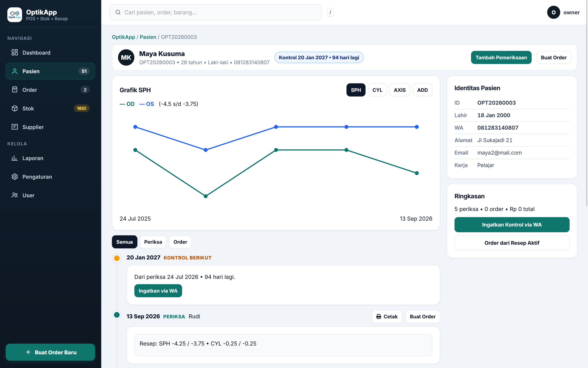The width and height of the screenshot is (588, 368).
Task: Filter timeline by Periksa
Action: [153, 242]
